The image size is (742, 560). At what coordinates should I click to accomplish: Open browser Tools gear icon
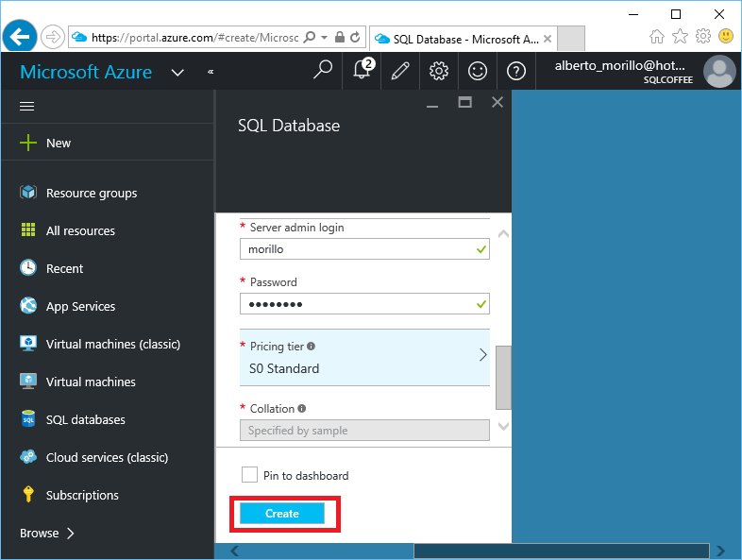(x=703, y=37)
